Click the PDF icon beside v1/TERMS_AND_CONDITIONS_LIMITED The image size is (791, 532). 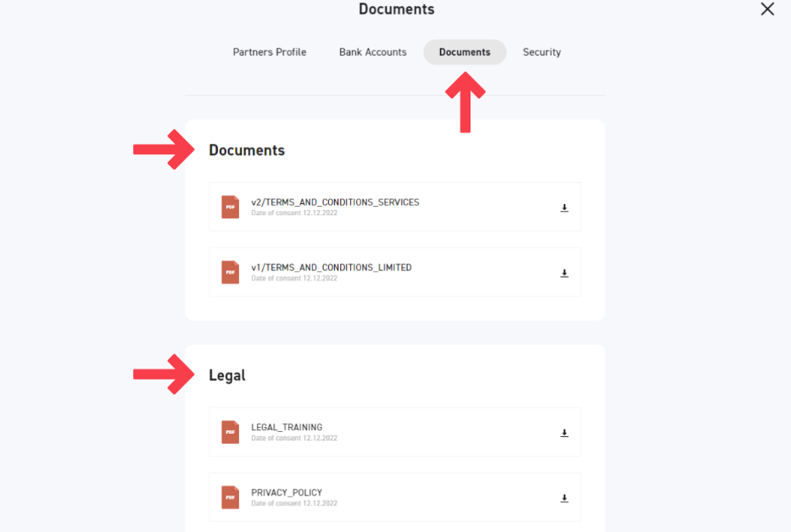coord(230,272)
